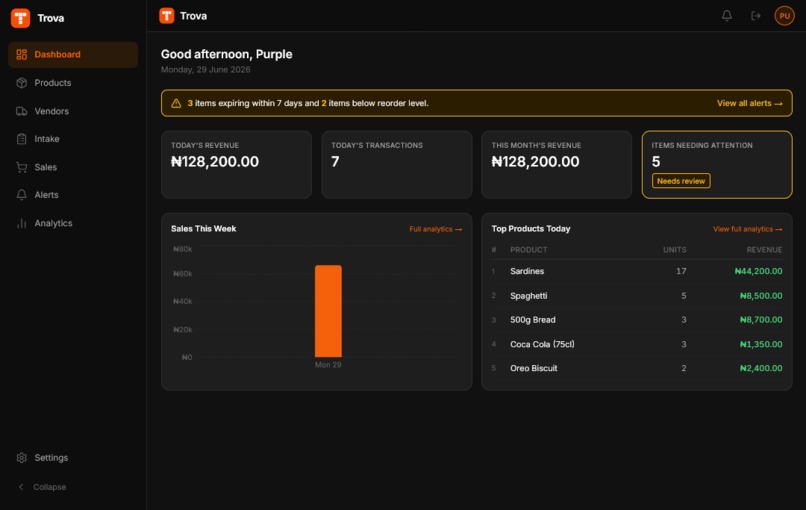Click the ₦80k axis label on the chart
The image size is (806, 510).
tap(182, 249)
